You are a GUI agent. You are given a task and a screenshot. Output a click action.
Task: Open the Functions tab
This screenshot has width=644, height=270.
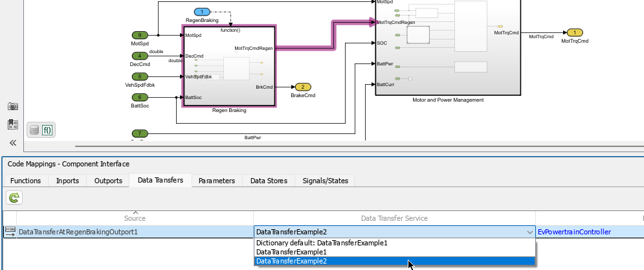pos(26,181)
